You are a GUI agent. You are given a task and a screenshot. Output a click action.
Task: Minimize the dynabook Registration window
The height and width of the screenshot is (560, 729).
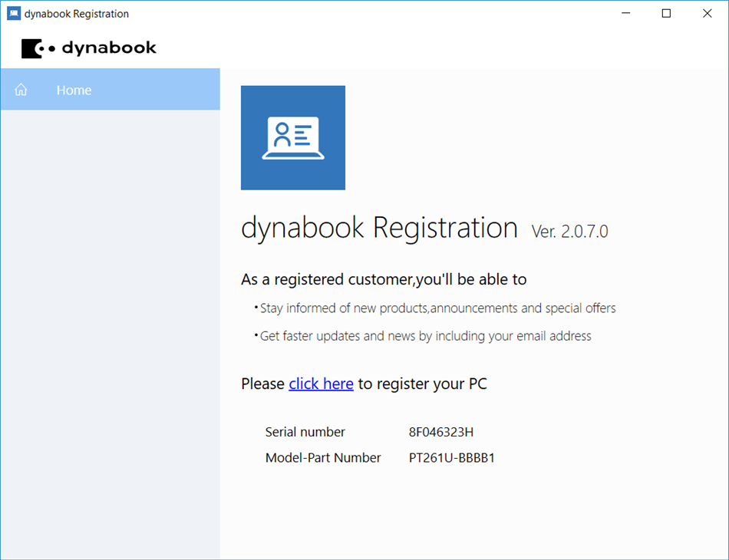click(x=625, y=14)
